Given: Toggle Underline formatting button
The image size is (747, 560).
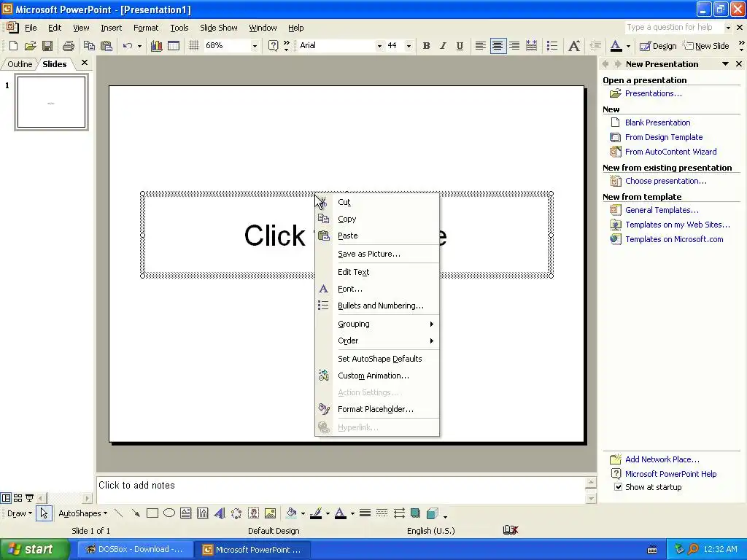Looking at the screenshot, I should coord(460,46).
